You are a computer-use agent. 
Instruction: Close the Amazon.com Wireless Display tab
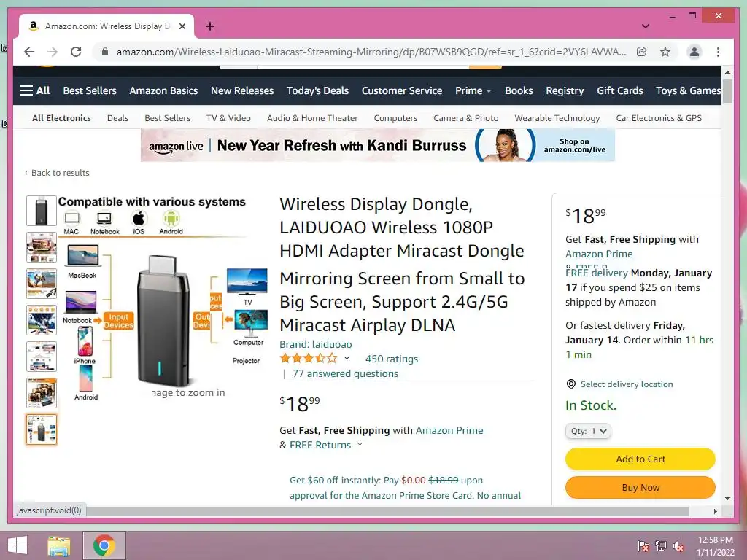point(182,26)
